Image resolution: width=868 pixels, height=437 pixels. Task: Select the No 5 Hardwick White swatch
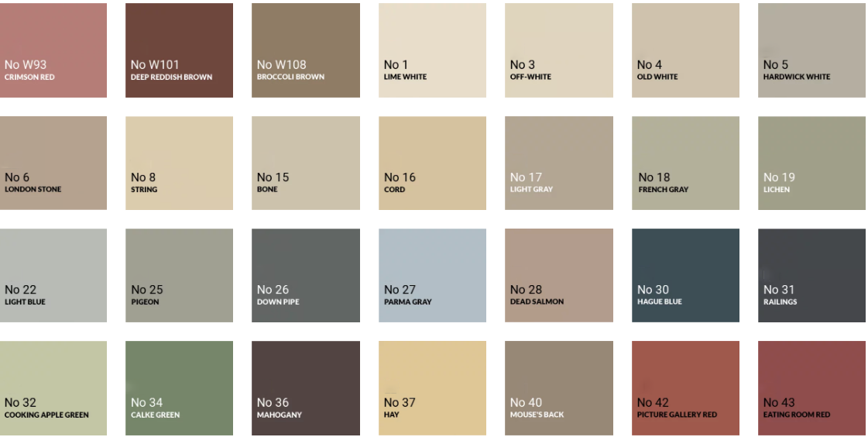pyautogui.click(x=811, y=50)
